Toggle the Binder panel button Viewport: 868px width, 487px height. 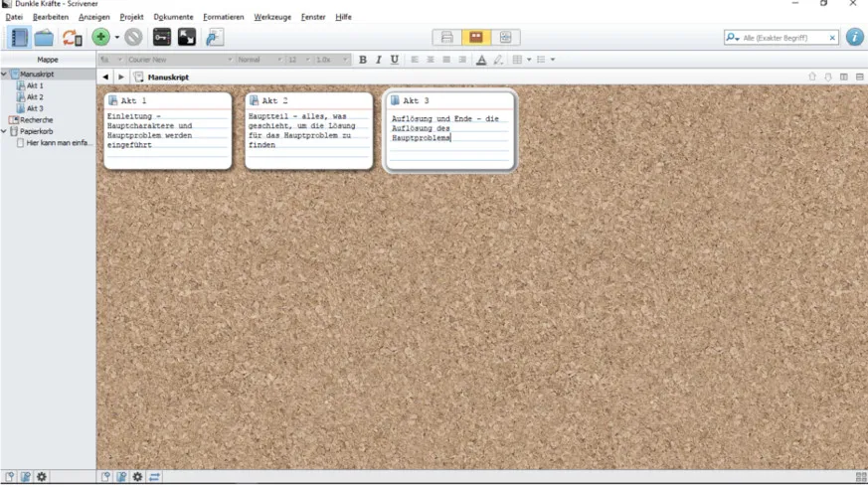(x=18, y=38)
